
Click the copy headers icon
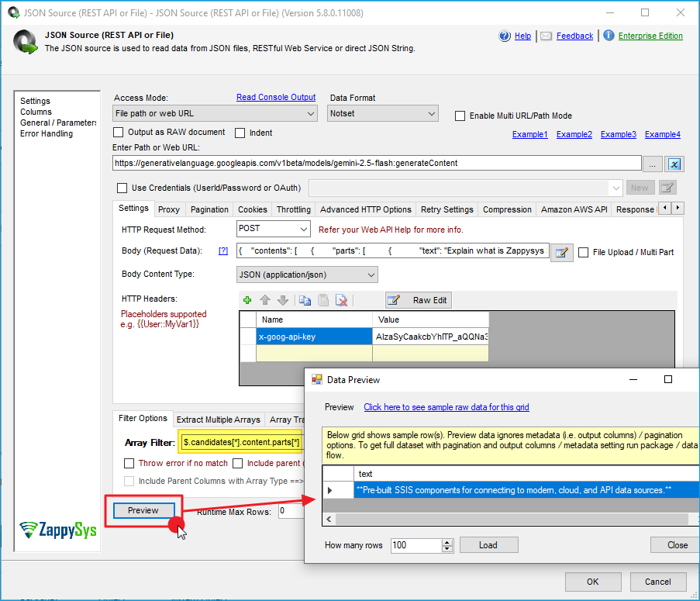coord(305,300)
